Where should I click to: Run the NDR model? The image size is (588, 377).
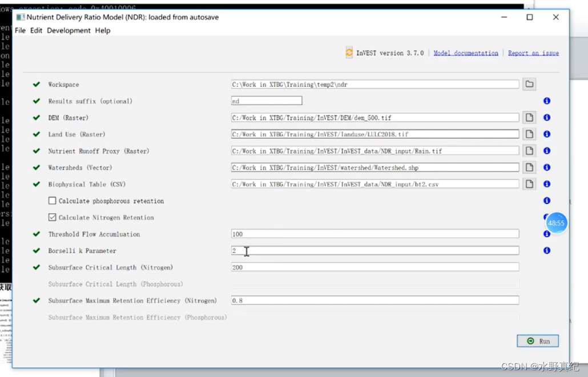coord(538,341)
